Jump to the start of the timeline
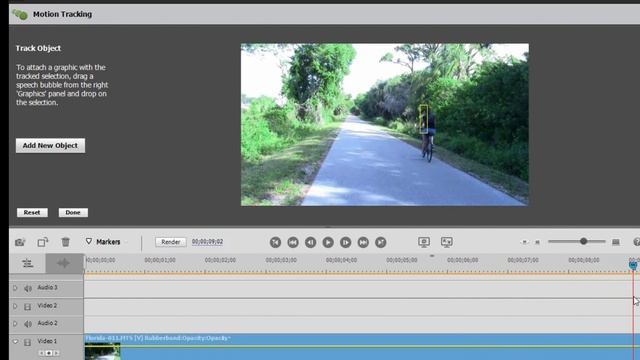 (x=276, y=242)
